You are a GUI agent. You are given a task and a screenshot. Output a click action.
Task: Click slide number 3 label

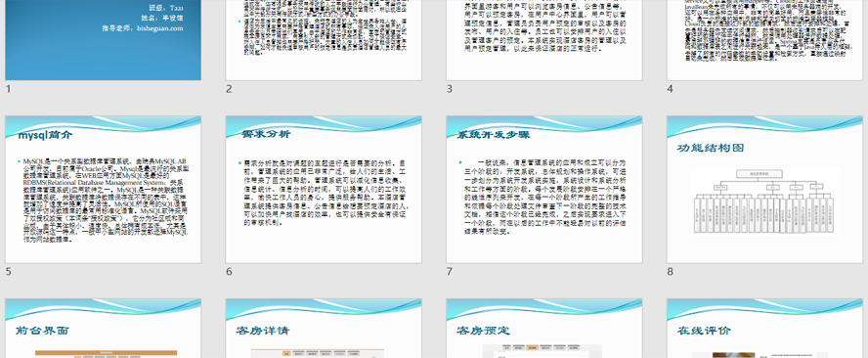coord(450,89)
